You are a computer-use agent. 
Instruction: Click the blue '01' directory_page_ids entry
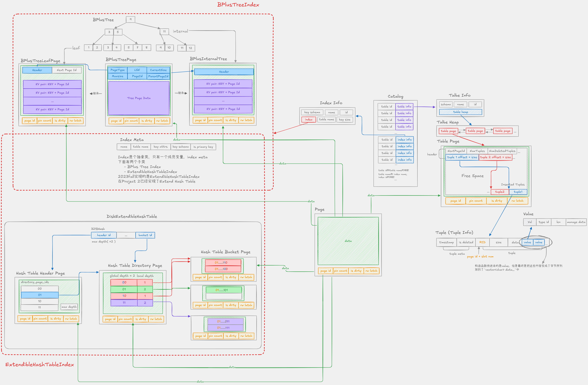39,295
